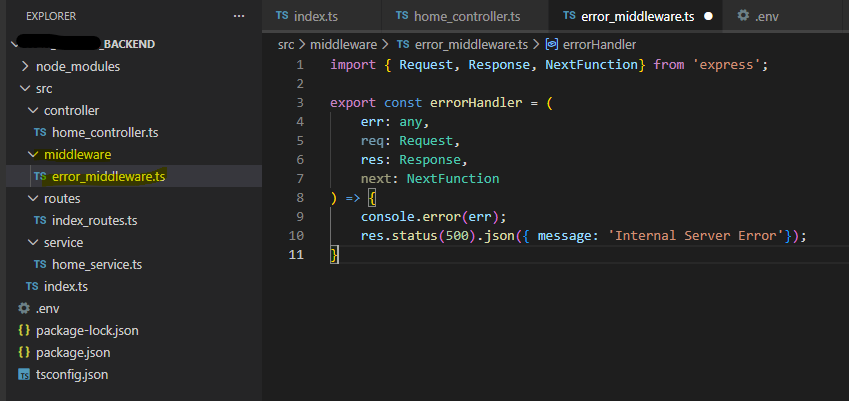Click the gear icon beside .env in explorer

25,308
